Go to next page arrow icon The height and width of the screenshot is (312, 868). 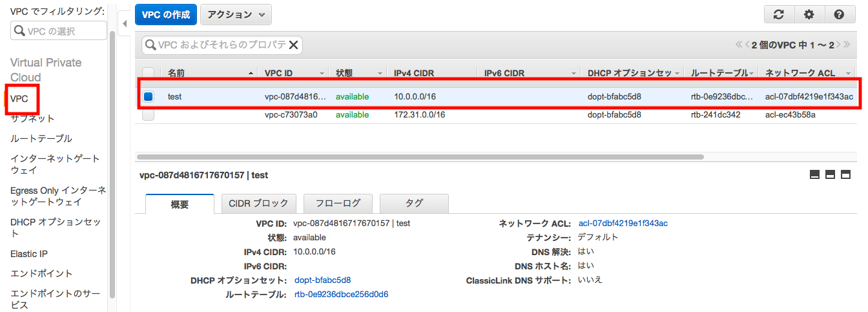click(x=838, y=45)
